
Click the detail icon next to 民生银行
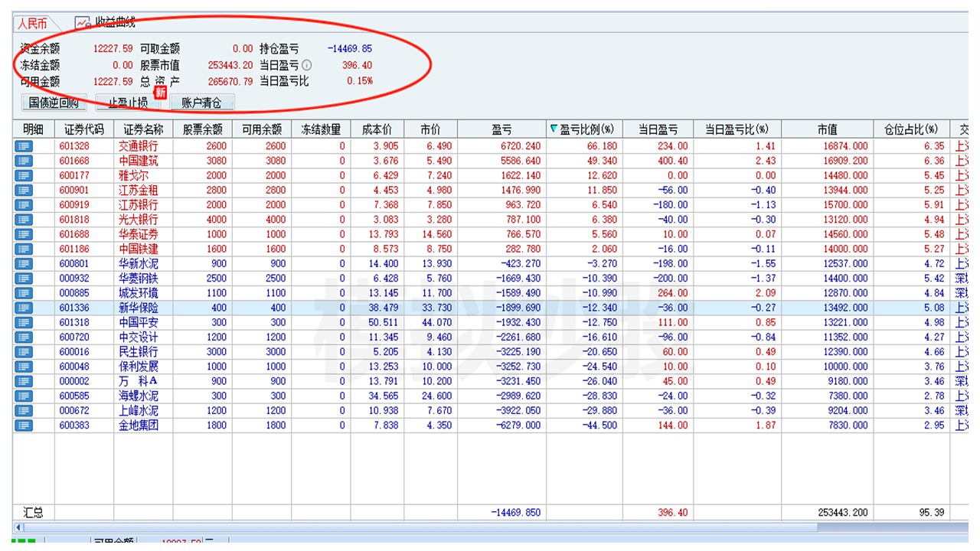point(24,352)
